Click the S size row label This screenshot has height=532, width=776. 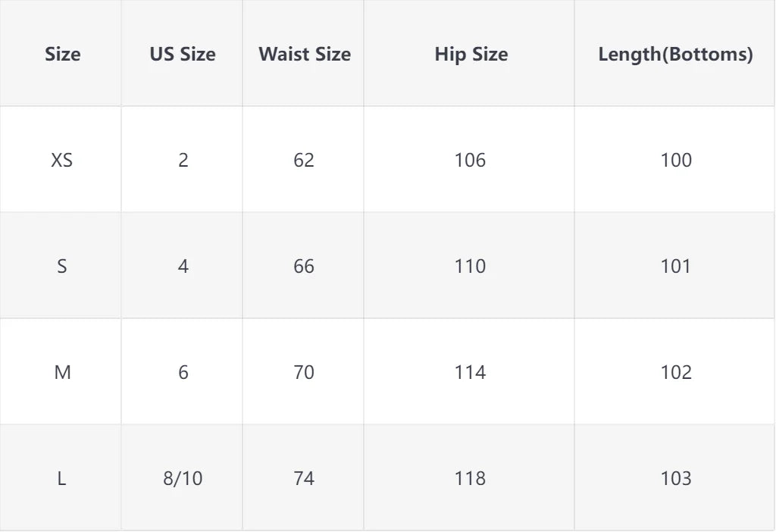pyautogui.click(x=62, y=266)
